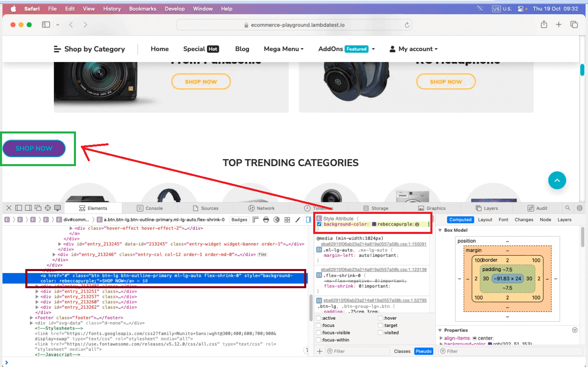The height and width of the screenshot is (367, 588).
Task: Expand the footer element node
Action: pyautogui.click(x=31, y=317)
